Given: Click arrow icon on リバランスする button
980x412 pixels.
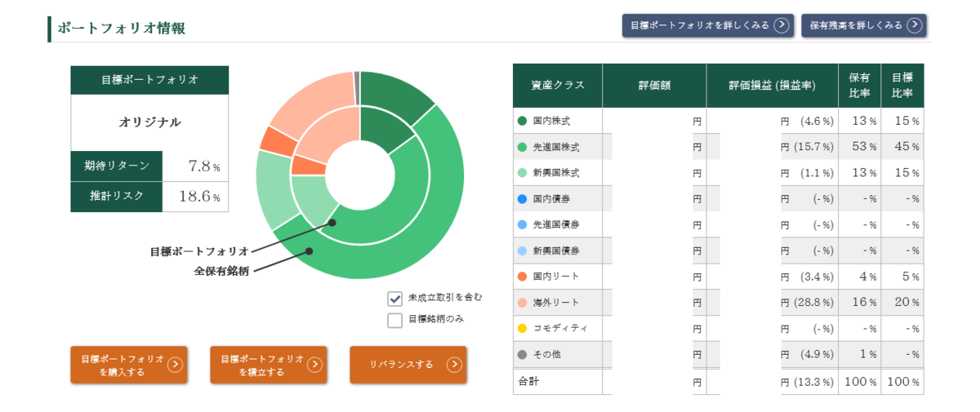Looking at the screenshot, I should click(x=454, y=365).
